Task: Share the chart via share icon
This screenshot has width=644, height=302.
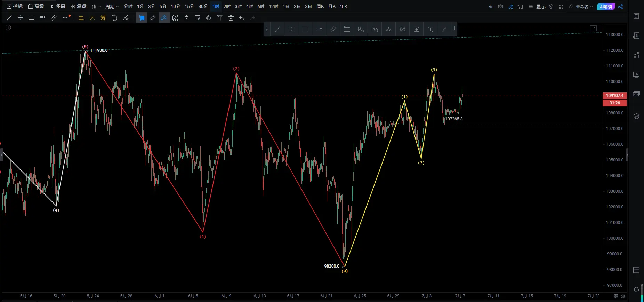Action: [621, 7]
